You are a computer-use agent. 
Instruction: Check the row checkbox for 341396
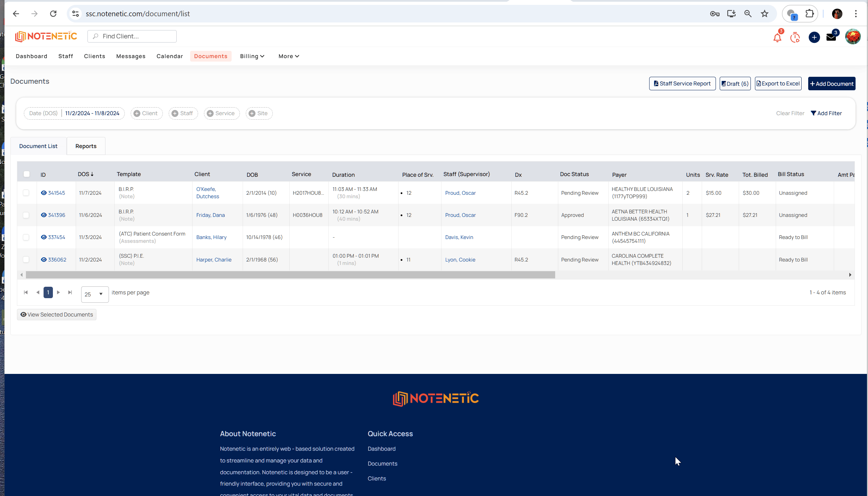pos(26,215)
